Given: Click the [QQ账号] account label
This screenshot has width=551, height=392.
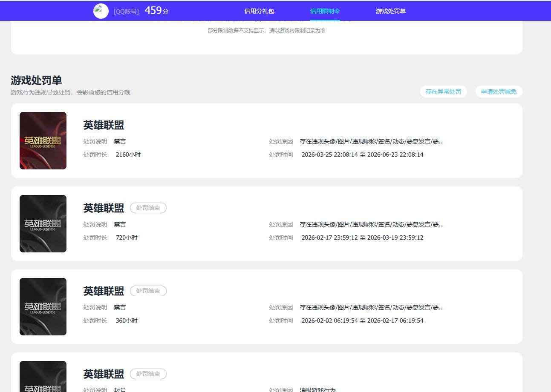Looking at the screenshot, I should pyautogui.click(x=126, y=11).
